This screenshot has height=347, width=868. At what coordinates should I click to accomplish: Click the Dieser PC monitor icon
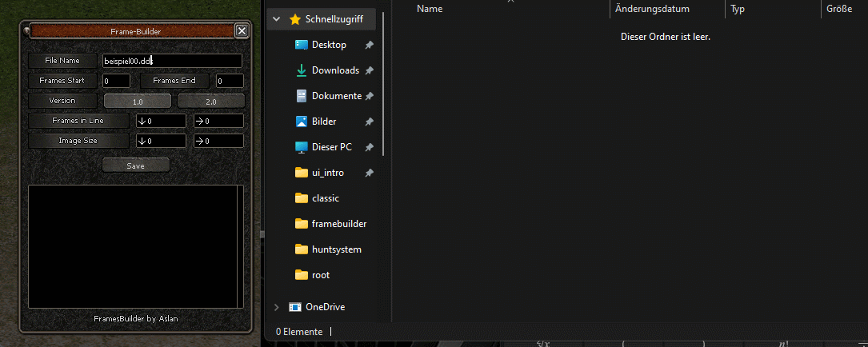point(302,147)
